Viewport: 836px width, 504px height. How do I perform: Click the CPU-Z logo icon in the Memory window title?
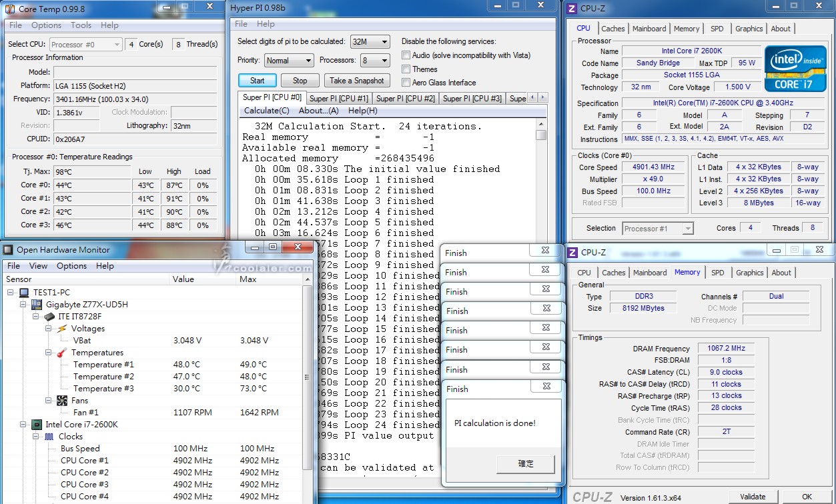572,253
